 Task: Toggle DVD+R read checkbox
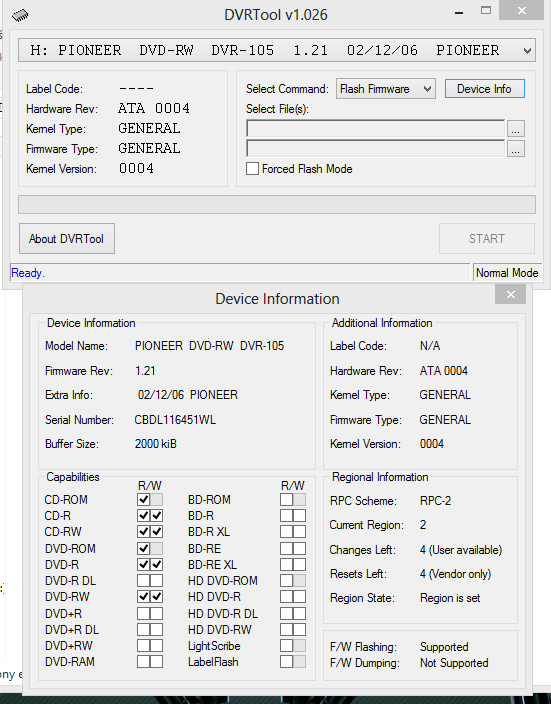click(144, 613)
